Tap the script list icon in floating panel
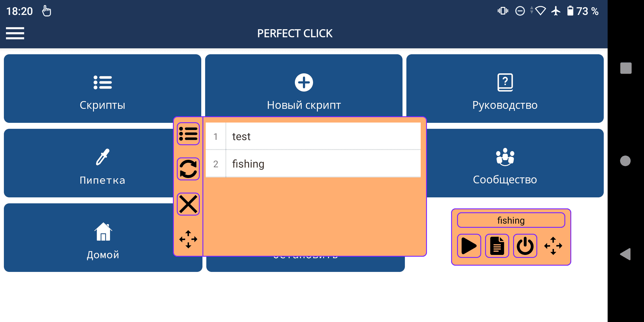 [x=188, y=134]
